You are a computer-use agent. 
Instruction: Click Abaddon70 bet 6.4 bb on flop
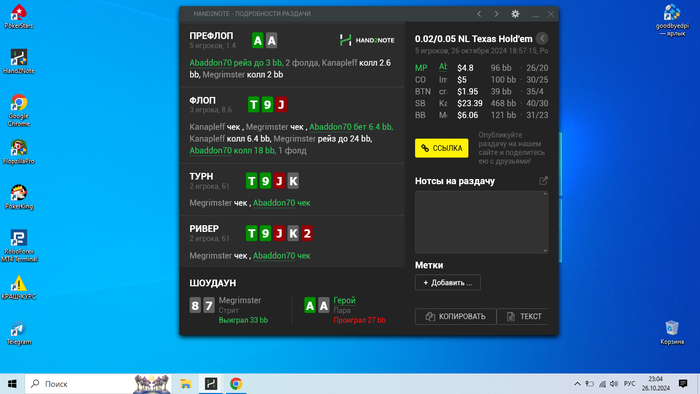351,127
